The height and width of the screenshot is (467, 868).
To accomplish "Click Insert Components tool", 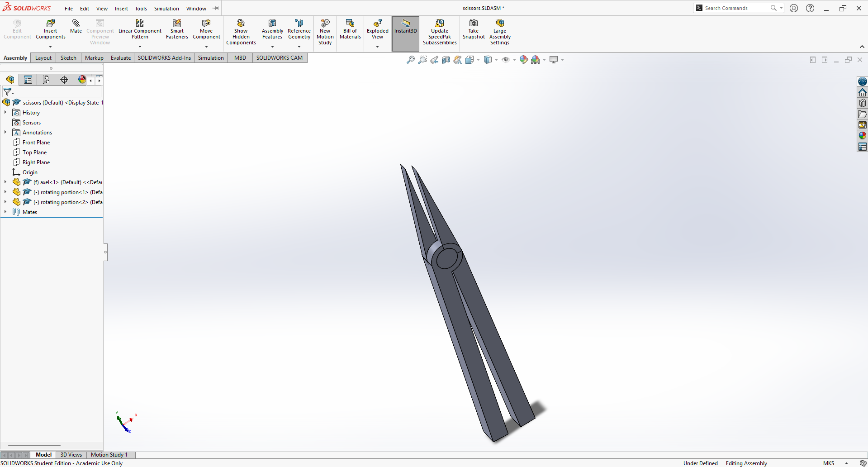I will point(50,29).
